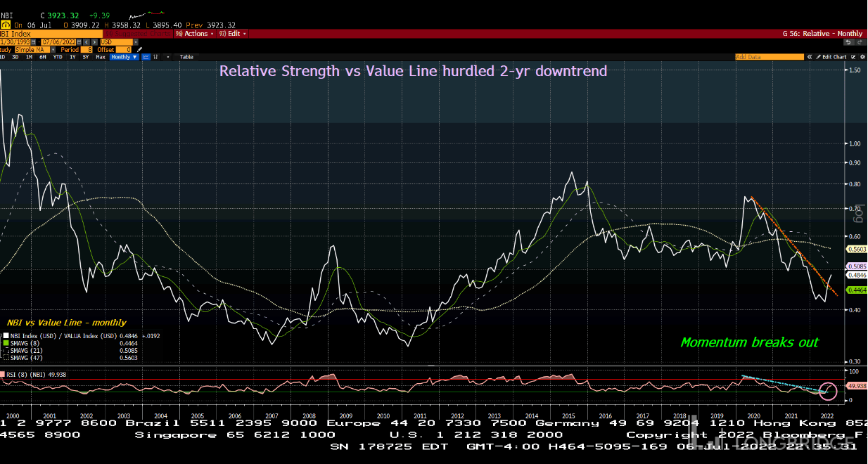
Task: Open the Edit menu
Action: 232,34
